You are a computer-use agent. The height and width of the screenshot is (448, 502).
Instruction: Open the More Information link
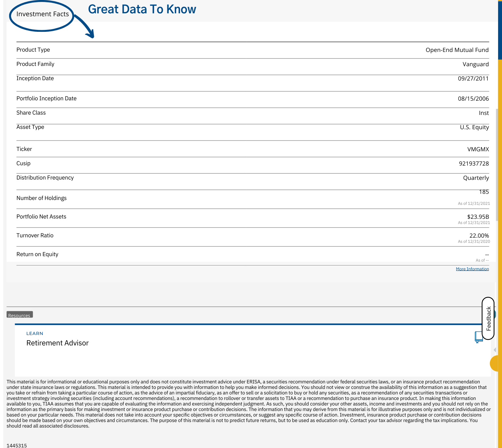(x=472, y=269)
